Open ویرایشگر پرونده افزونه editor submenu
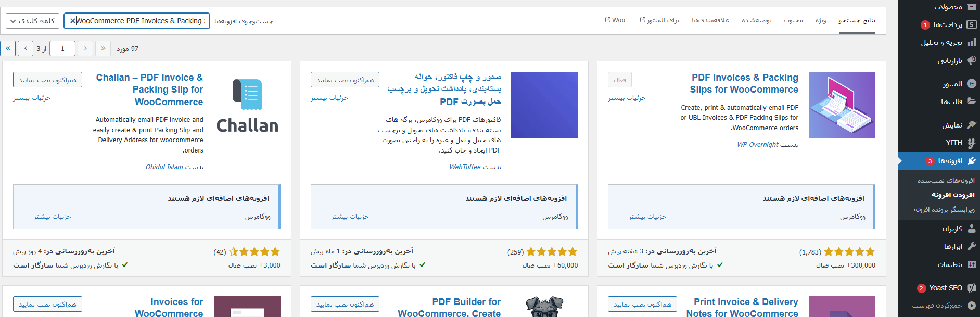Viewport: 980px width, 317px height. coord(944,209)
